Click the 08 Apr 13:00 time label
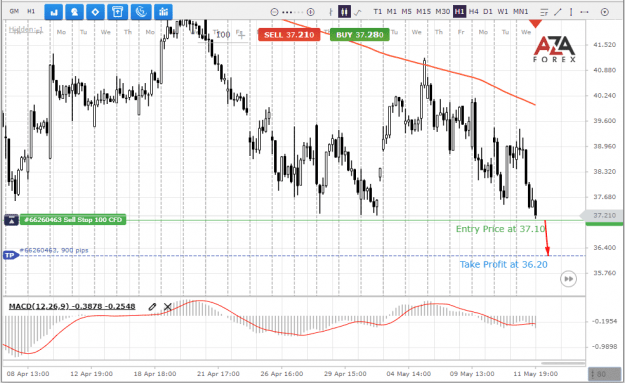 (28, 374)
